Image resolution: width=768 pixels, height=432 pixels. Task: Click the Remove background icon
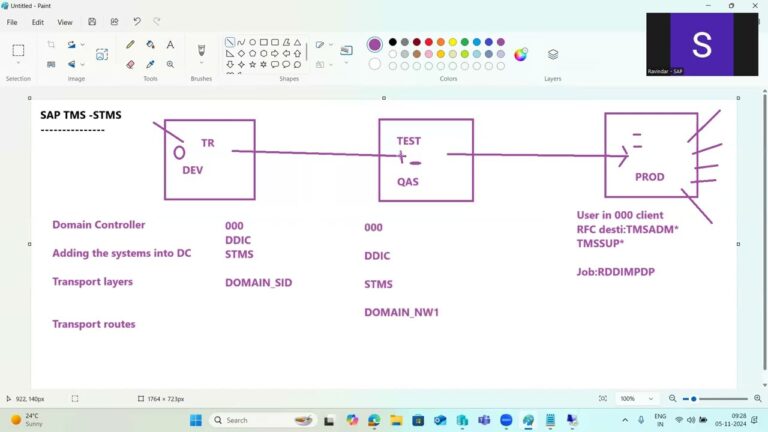pos(51,64)
